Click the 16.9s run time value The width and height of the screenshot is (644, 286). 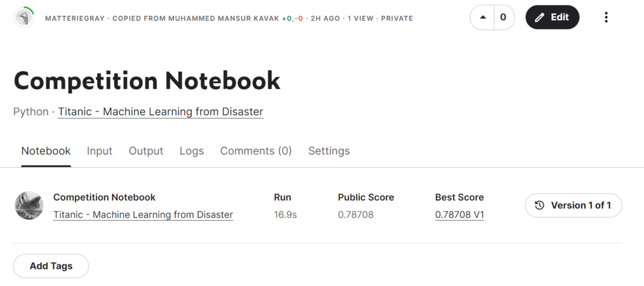(x=285, y=215)
